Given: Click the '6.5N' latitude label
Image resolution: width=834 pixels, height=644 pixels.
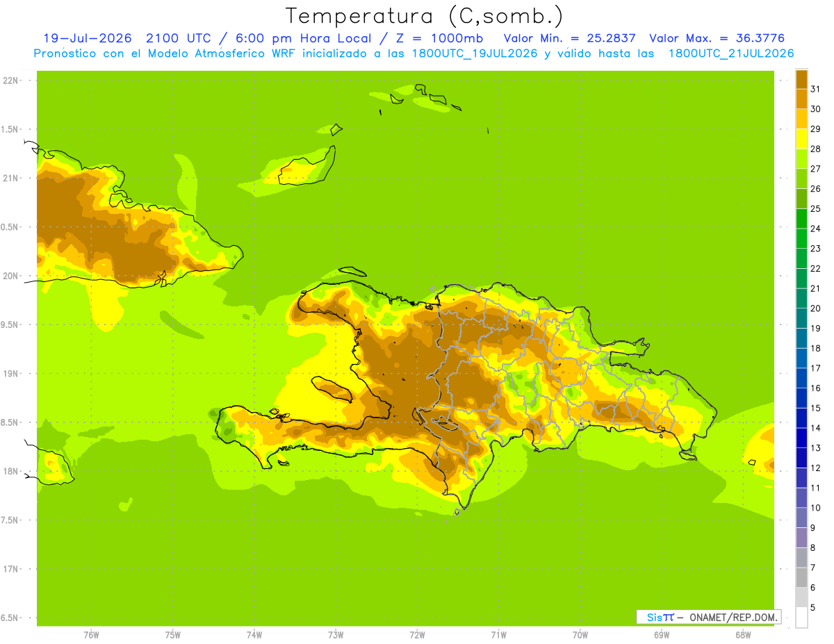Looking at the screenshot, I should tap(9, 618).
